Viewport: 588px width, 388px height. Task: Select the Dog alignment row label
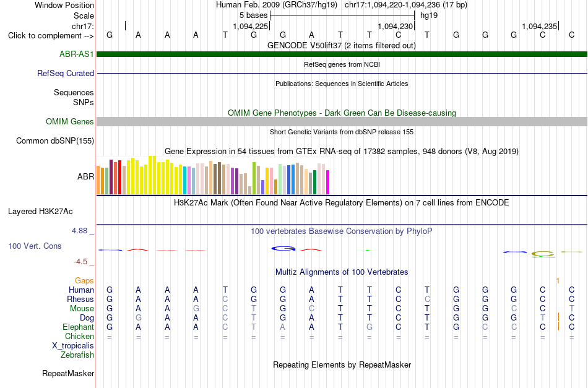tap(87, 318)
